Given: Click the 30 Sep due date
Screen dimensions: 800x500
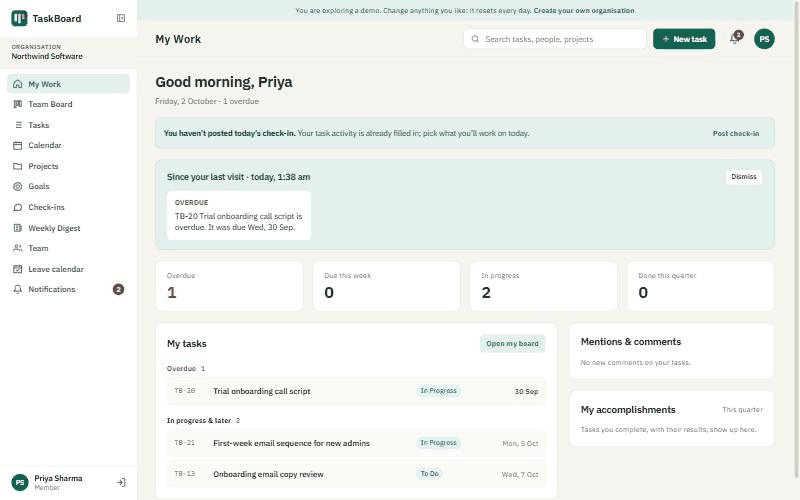Looking at the screenshot, I should tap(526, 392).
